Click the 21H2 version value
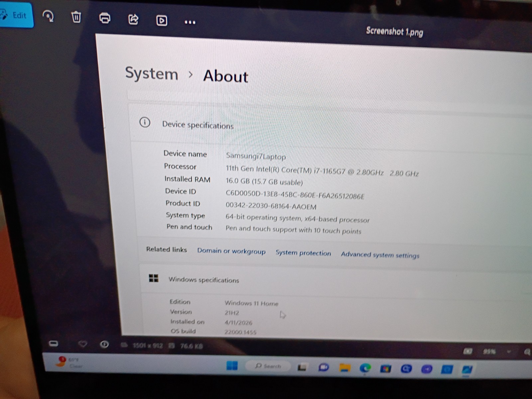The height and width of the screenshot is (399, 532). click(x=232, y=313)
